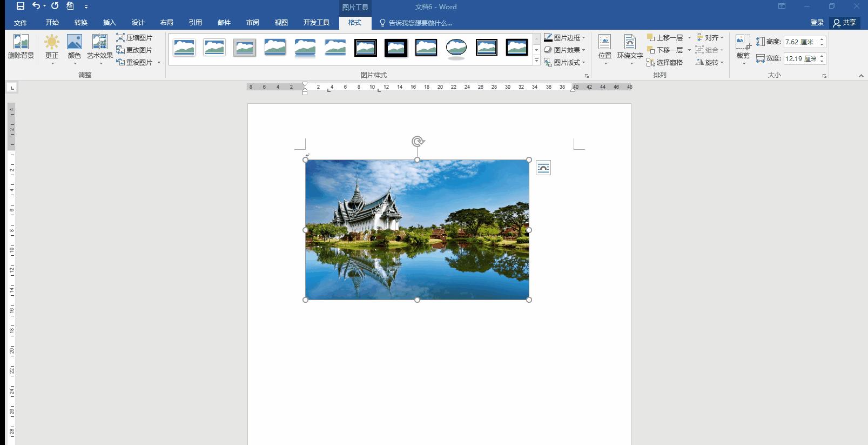Click the picture height (高度) input field

pos(800,42)
